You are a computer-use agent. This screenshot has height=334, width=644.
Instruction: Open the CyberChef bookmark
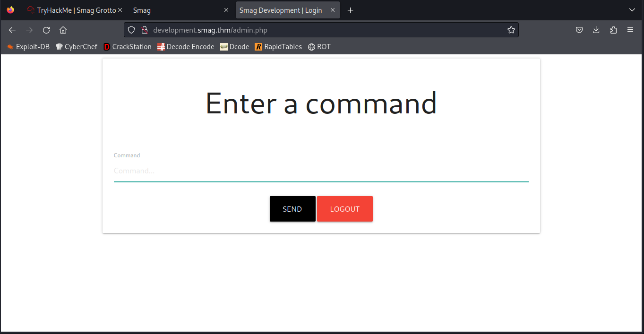pyautogui.click(x=77, y=47)
